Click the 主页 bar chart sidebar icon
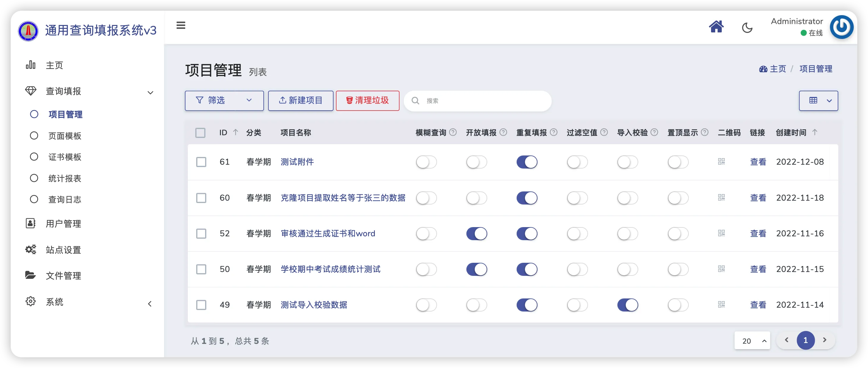Viewport: 868px width, 368px height. [31, 65]
